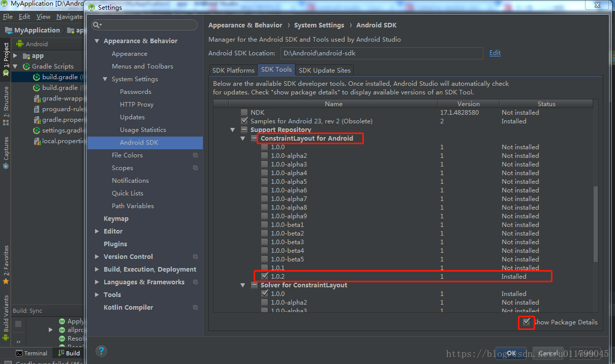Click the stop square in Build panel
Viewport: 615px width, 364px height.
(x=18, y=323)
